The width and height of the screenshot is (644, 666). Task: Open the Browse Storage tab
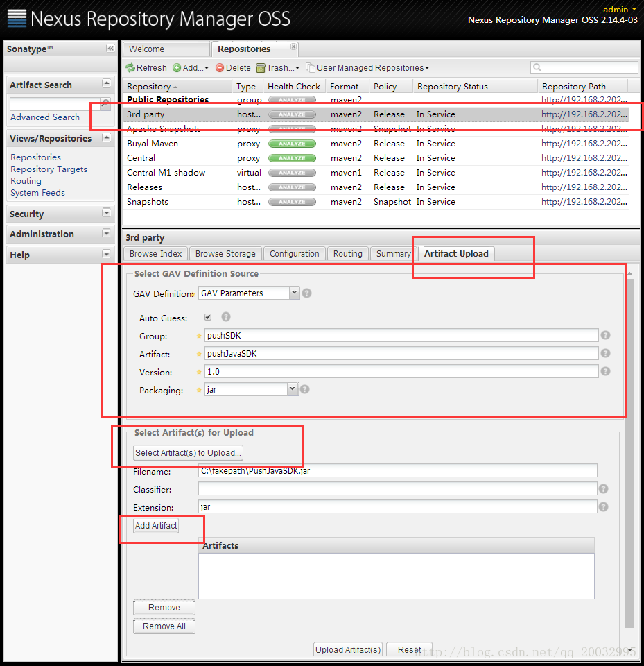225,254
